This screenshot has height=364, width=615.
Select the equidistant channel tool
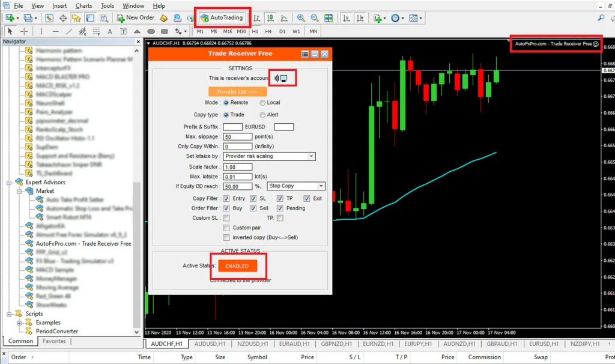[x=82, y=31]
